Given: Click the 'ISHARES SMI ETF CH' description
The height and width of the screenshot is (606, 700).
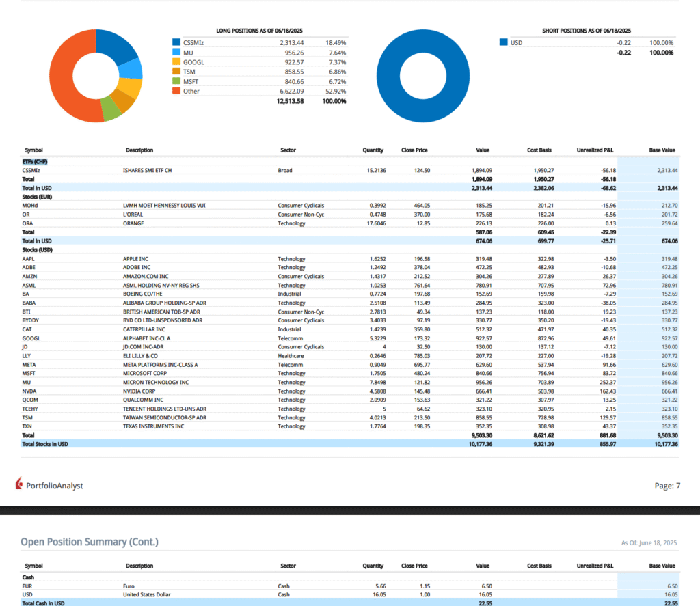Looking at the screenshot, I should tap(148, 171).
